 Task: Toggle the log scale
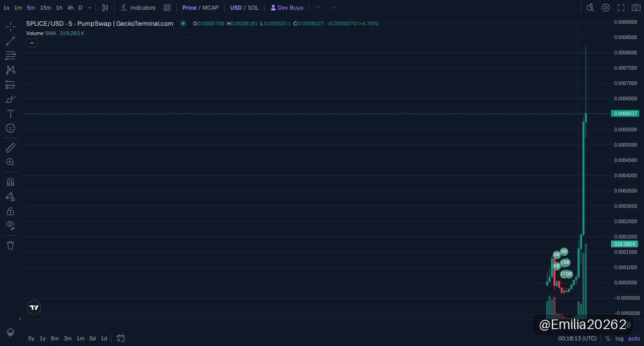619,338
